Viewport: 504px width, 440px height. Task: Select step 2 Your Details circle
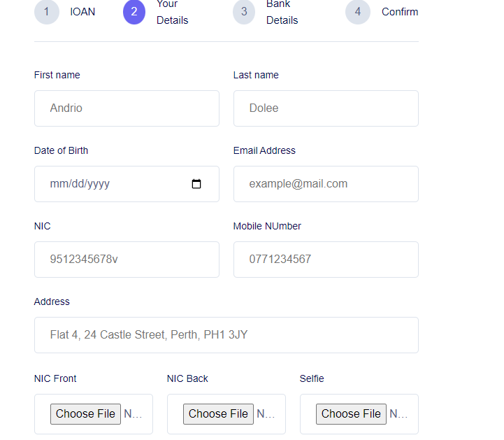(134, 12)
